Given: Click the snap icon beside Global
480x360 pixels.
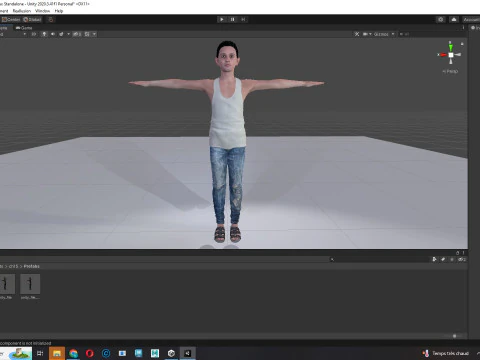Looking at the screenshot, I should point(51,20).
